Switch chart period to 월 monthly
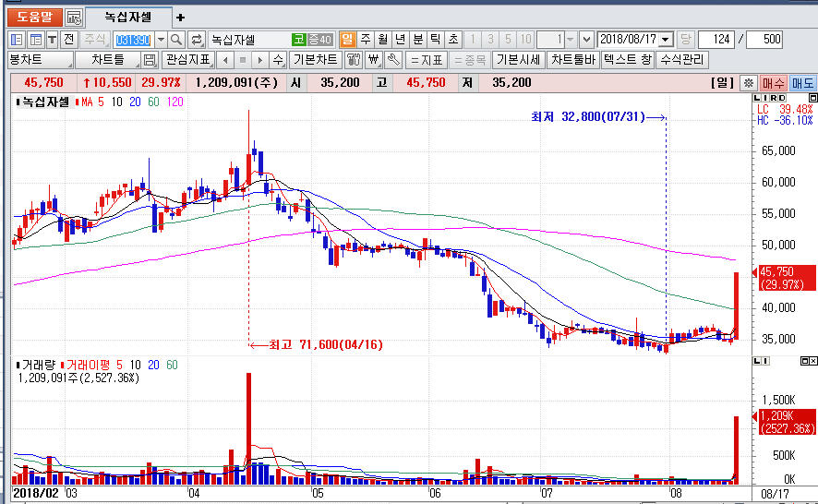This screenshot has width=818, height=504. [382, 40]
